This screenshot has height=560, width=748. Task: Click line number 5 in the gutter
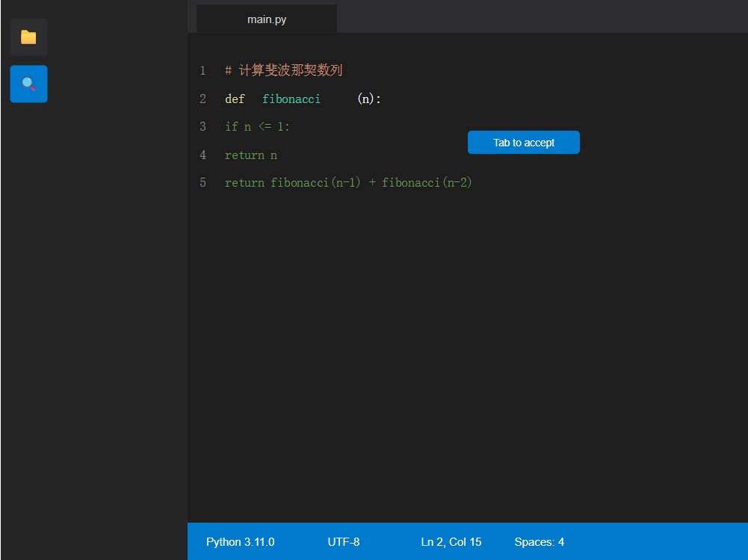[x=203, y=183]
